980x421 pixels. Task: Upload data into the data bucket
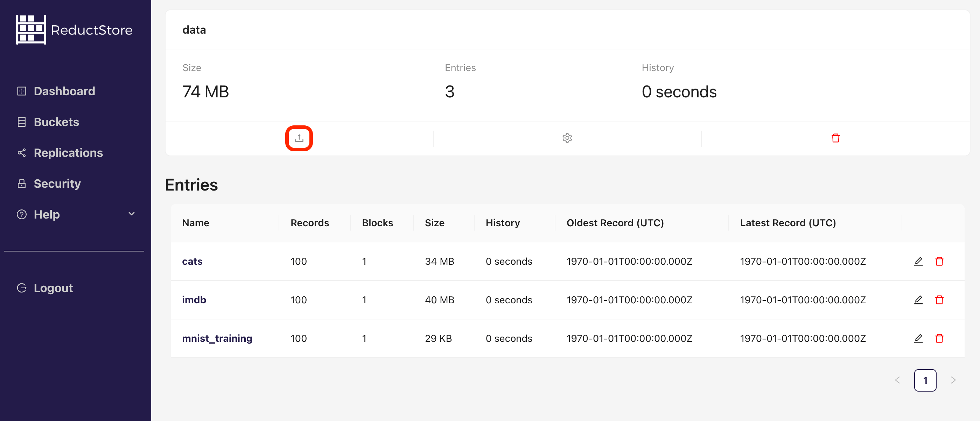(x=299, y=138)
